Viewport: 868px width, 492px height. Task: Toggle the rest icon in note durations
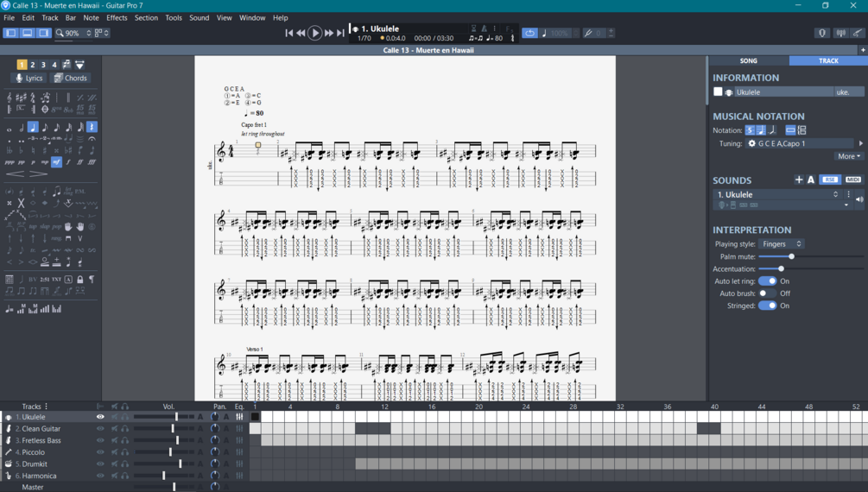click(x=92, y=127)
